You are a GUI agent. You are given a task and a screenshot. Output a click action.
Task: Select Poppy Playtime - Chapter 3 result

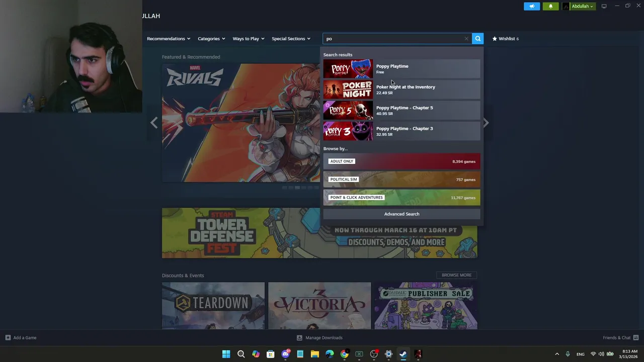click(x=401, y=131)
